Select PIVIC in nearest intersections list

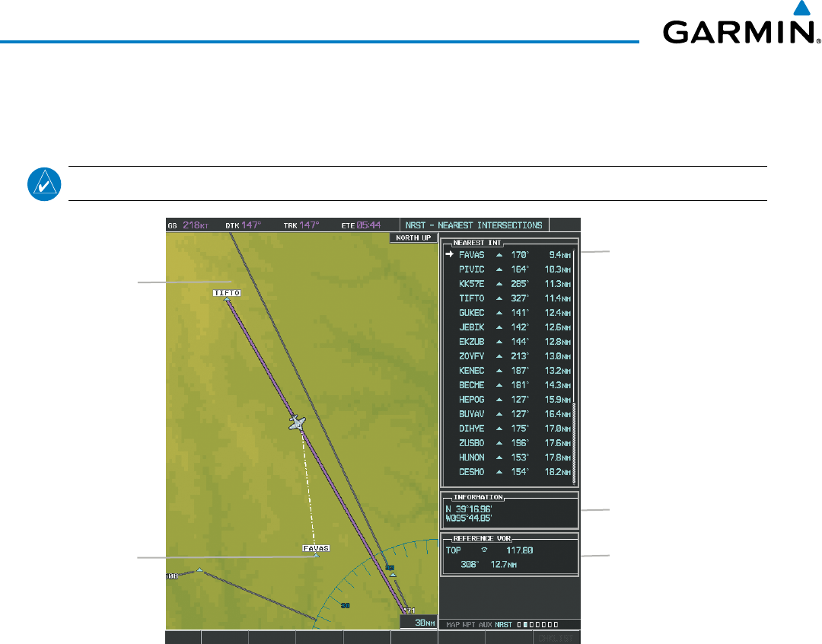[x=515, y=269]
